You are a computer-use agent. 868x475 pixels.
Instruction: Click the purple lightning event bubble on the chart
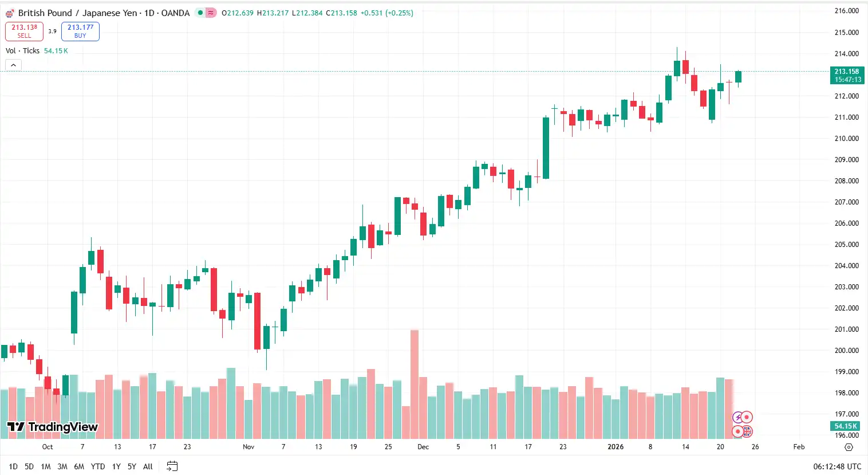point(737,417)
